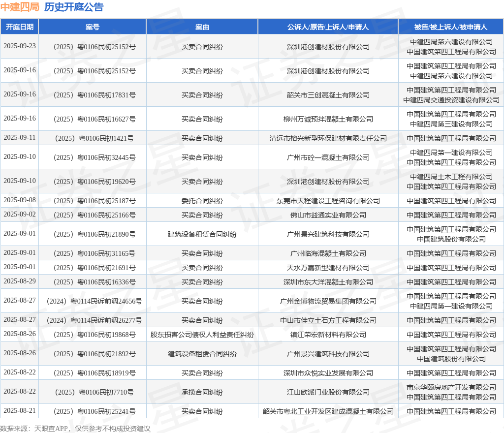Click defendant 中建四局土木工程有限公司
Image resolution: width=504 pixels, height=433 pixels.
click(451, 177)
